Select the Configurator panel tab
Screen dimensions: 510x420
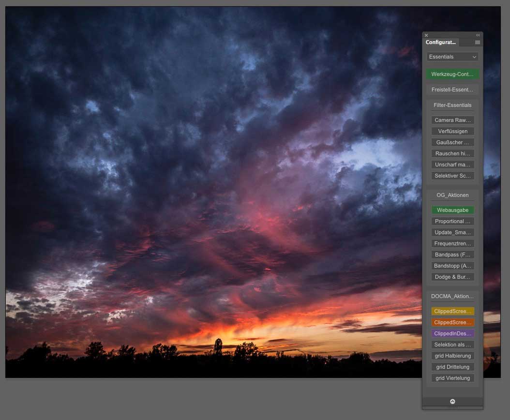(x=441, y=43)
